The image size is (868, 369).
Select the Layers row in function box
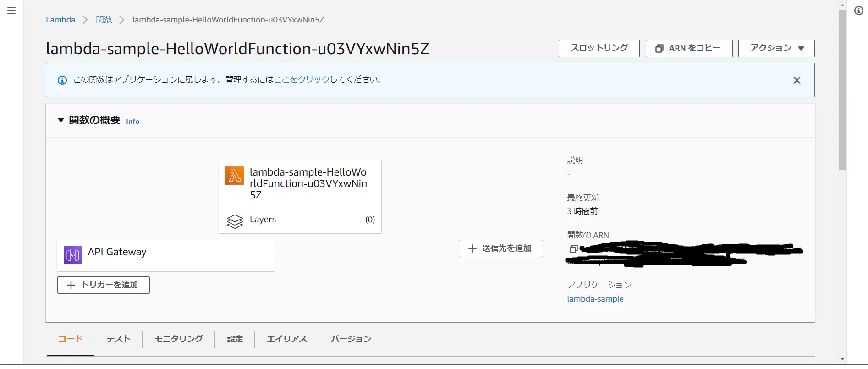pyautogui.click(x=301, y=220)
